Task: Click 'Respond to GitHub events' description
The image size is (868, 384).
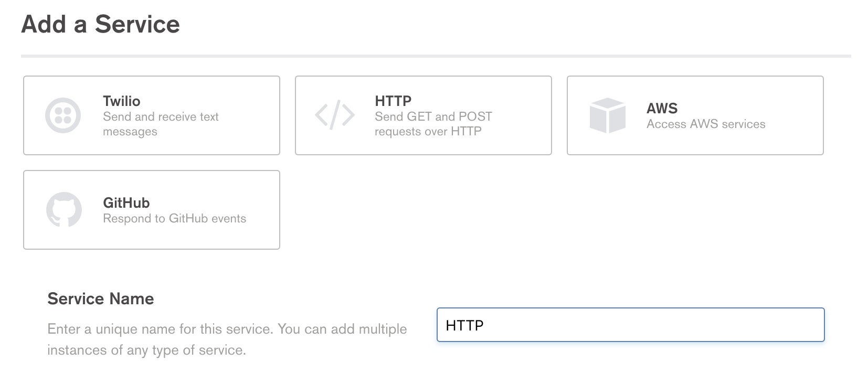Action: tap(174, 218)
